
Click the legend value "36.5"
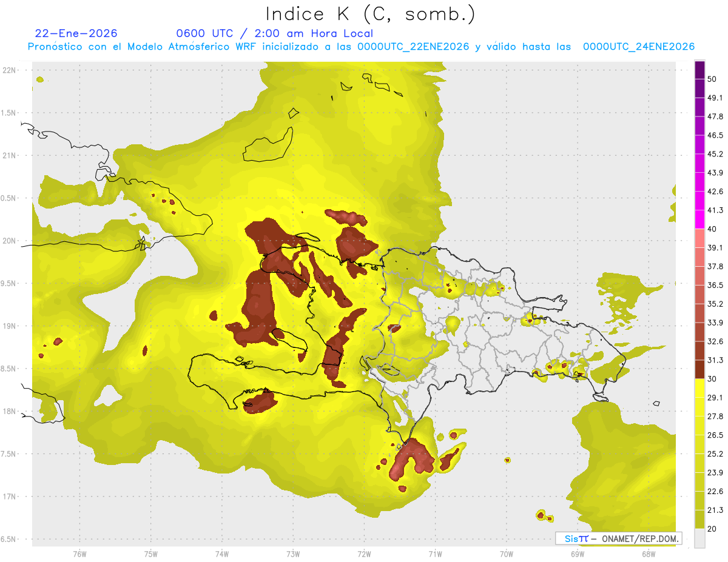tap(715, 285)
